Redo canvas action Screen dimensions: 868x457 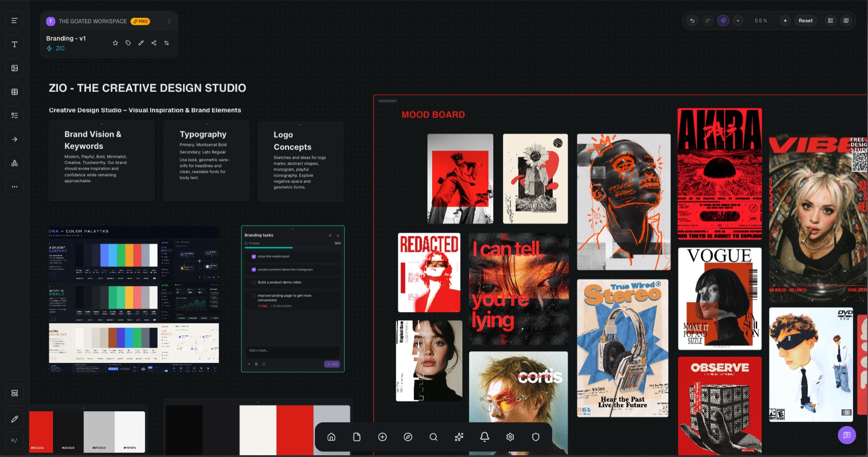pyautogui.click(x=708, y=21)
